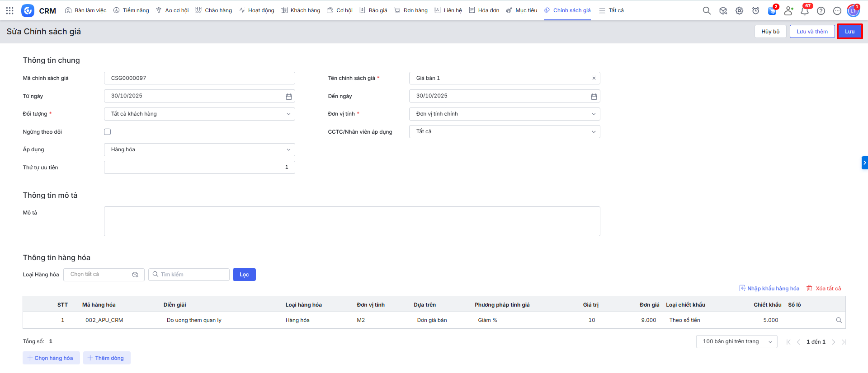Expand the right side panel arrow
Viewport: 868px width, 373px height.
[x=864, y=163]
